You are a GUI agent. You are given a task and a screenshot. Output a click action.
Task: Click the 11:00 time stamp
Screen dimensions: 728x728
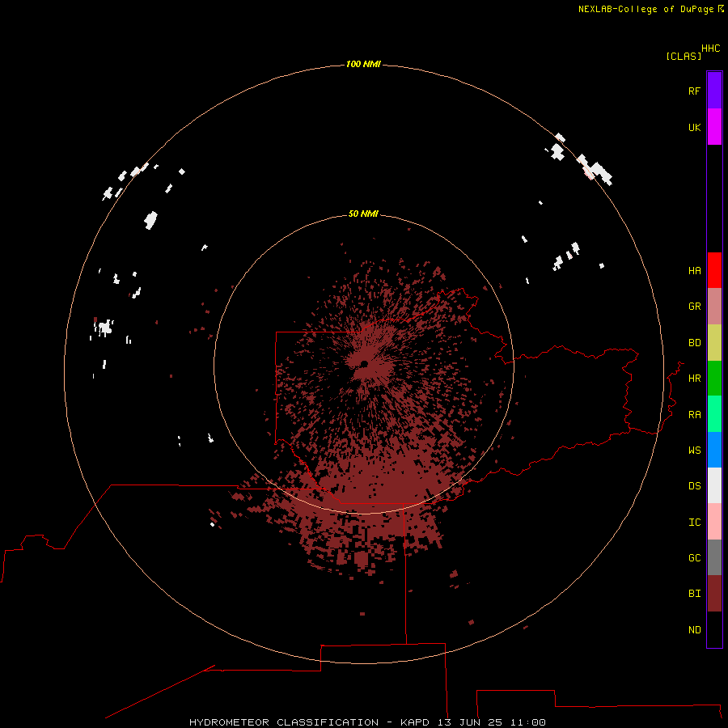[528, 722]
